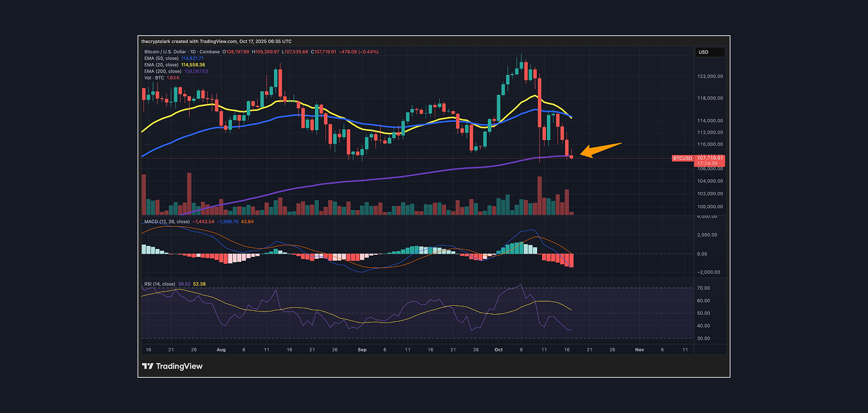The image size is (868, 413).
Task: Click the high price H109,269.97
Action: pyautogui.click(x=266, y=51)
